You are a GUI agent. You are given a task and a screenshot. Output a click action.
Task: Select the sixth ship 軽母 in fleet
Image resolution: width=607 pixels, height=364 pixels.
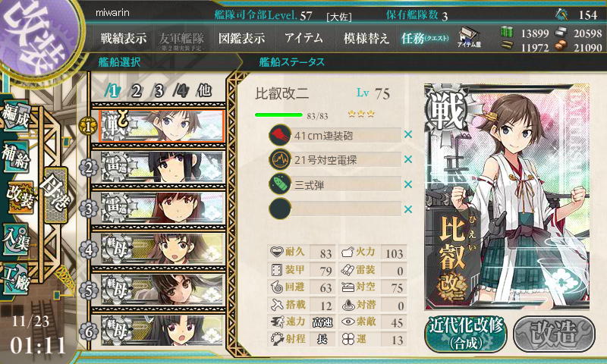coord(162,330)
